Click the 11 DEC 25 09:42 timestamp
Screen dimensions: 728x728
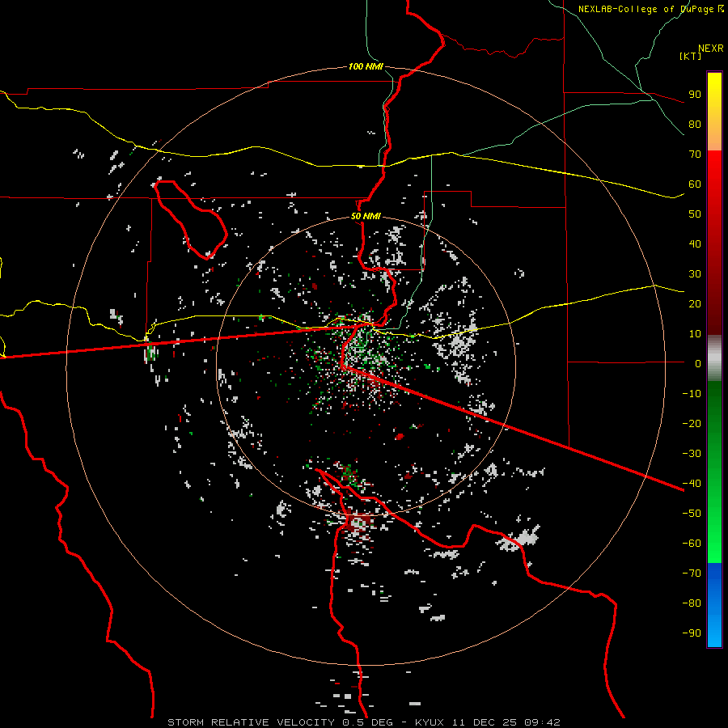click(506, 722)
